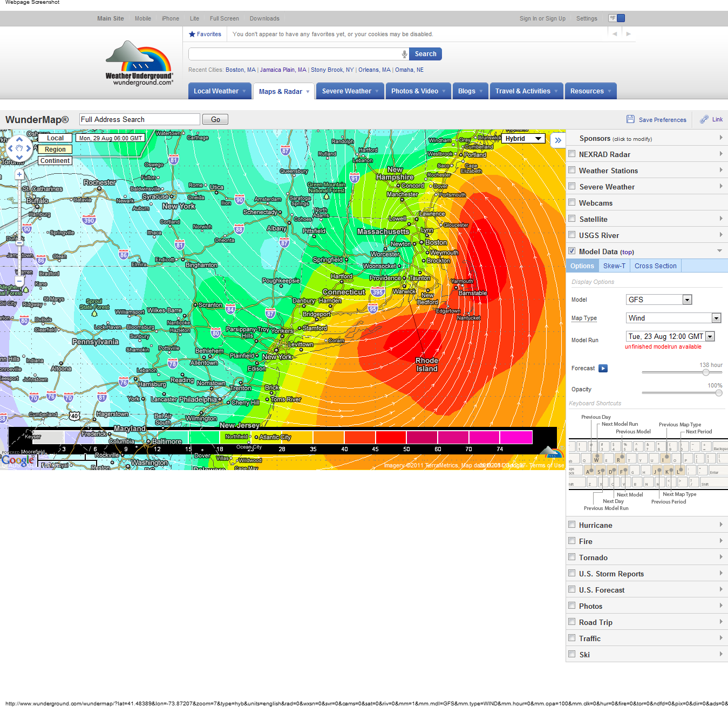Open the Settings link in top bar
This screenshot has width=728, height=707.
point(587,18)
